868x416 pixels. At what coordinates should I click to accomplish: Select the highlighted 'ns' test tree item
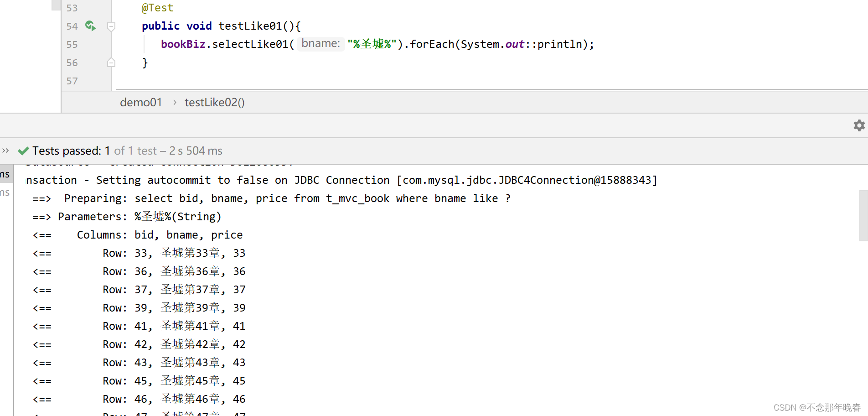coord(6,174)
